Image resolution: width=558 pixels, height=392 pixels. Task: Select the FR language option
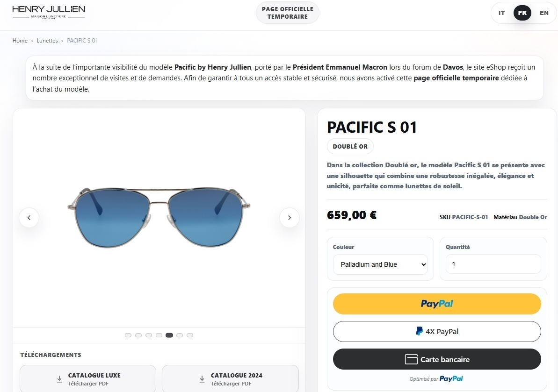click(522, 13)
